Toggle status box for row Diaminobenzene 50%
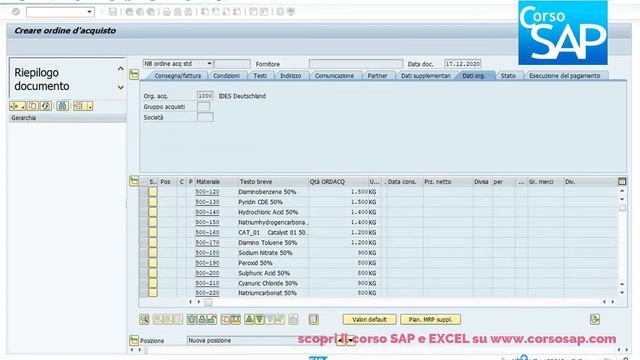Screen dimensions: 640x360 153,192
